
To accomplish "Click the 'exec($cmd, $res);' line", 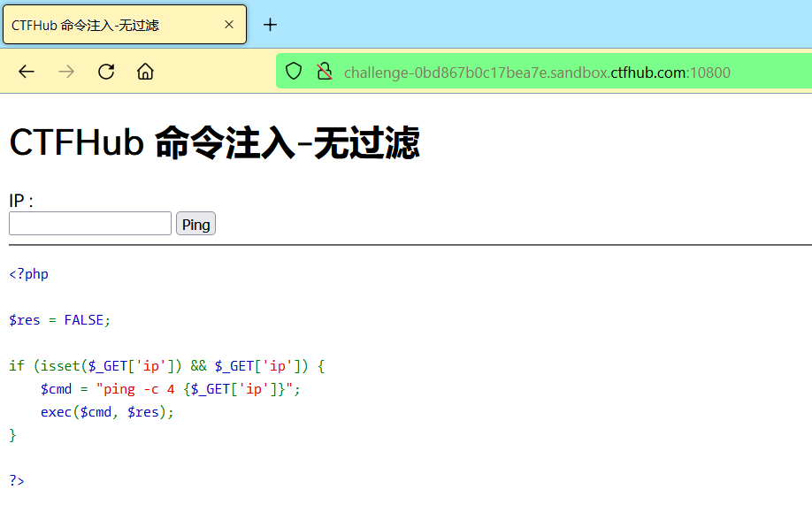I will point(107,412).
